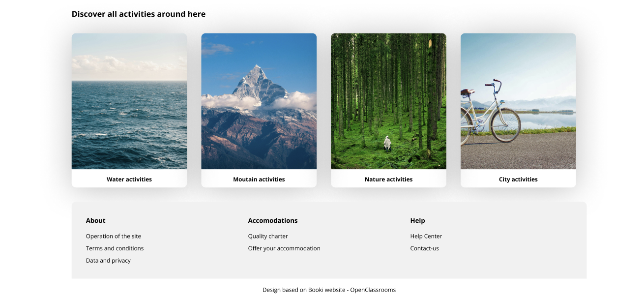Click the ocean waves photo card

[x=129, y=101]
